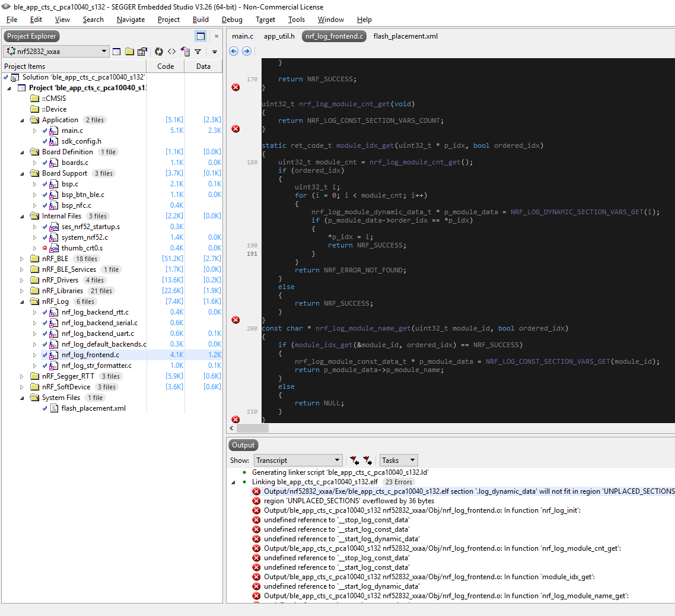Collapse the Application folder
This screenshot has width=675, height=616.
pos(22,120)
